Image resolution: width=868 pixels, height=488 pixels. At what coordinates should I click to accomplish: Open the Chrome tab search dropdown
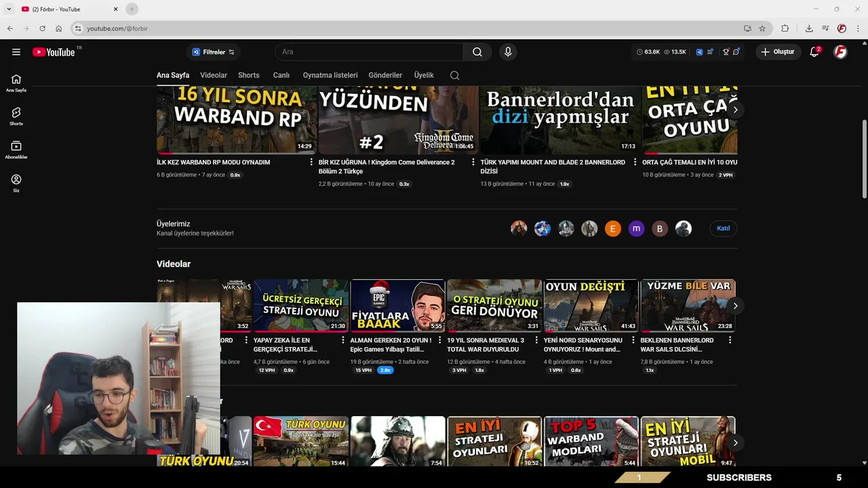[9, 9]
